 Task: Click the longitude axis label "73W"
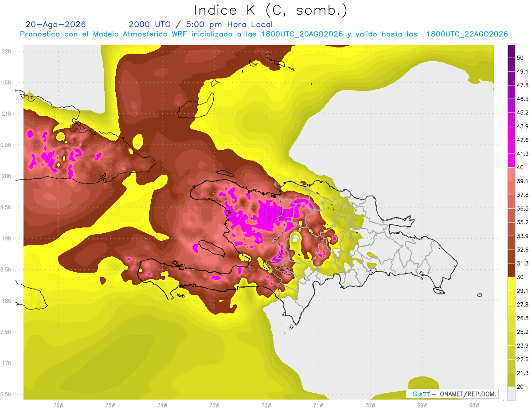coord(214,405)
